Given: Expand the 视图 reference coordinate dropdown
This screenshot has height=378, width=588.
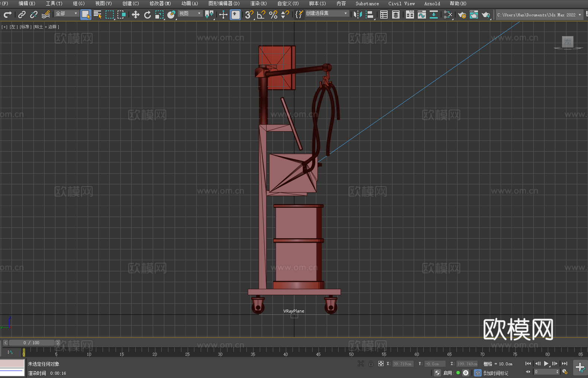Looking at the screenshot, I should [x=190, y=13].
